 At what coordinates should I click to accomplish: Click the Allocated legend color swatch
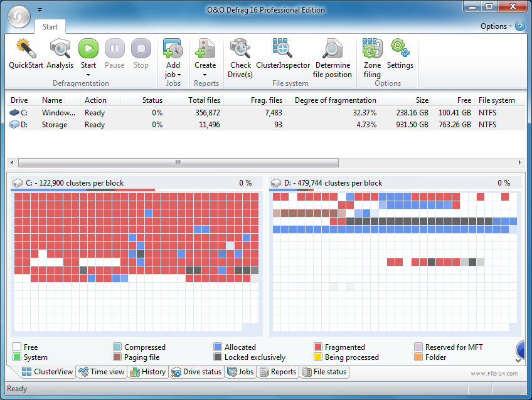(218, 347)
